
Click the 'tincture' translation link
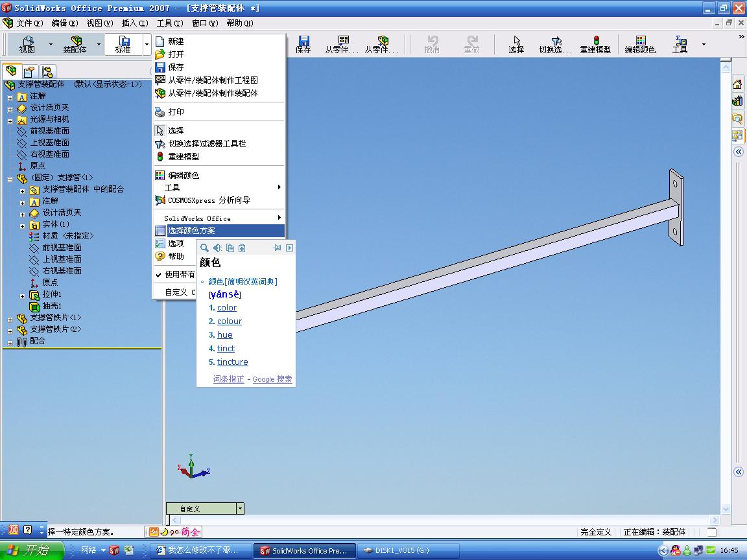[233, 362]
